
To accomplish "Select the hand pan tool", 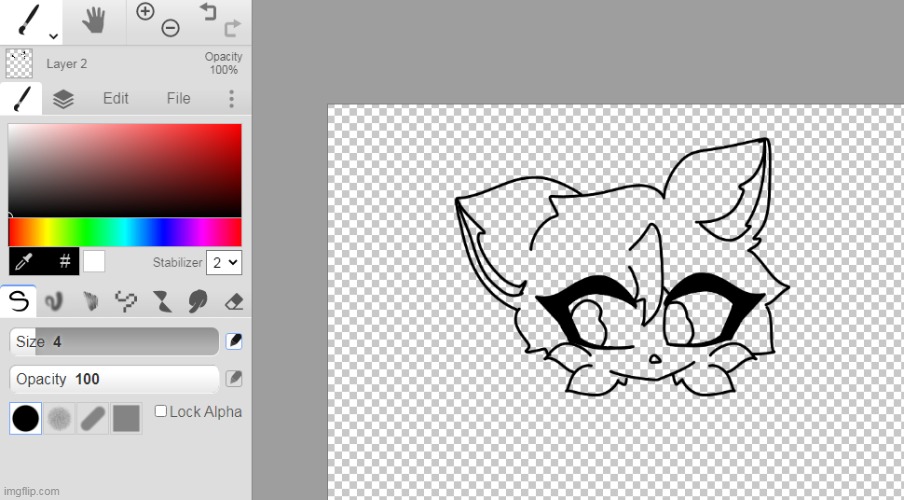I will [x=94, y=21].
